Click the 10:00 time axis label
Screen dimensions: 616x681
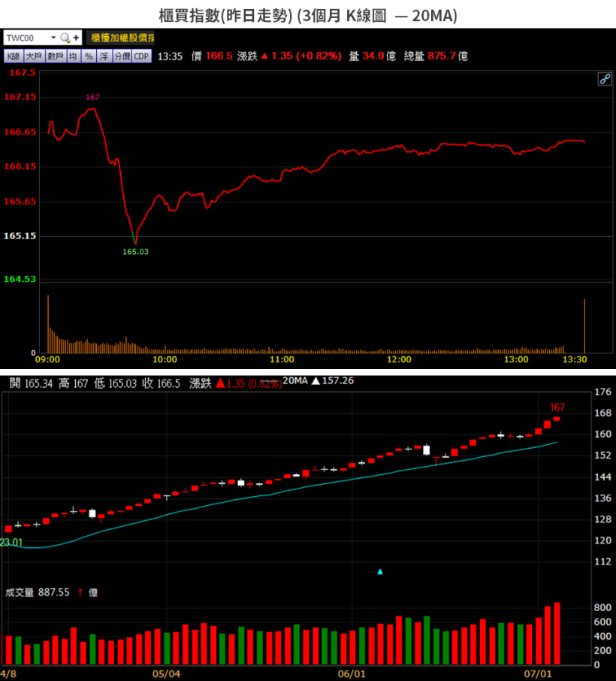tap(165, 359)
